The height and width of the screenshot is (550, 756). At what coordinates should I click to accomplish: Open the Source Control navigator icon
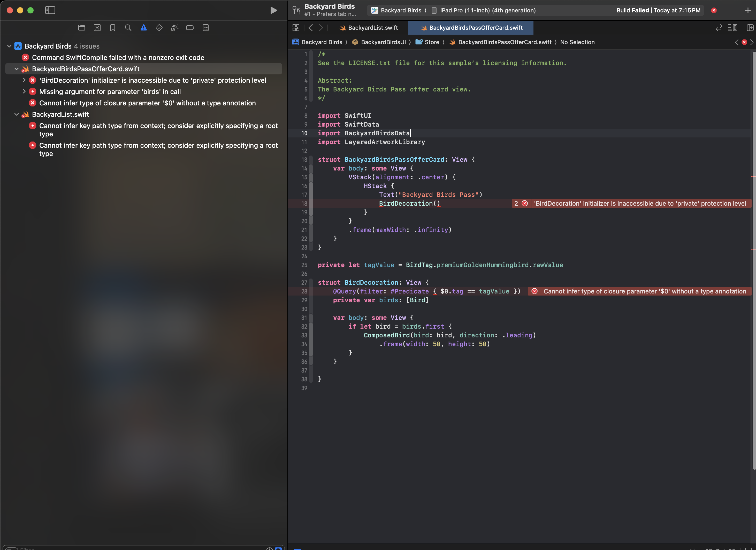tap(97, 28)
